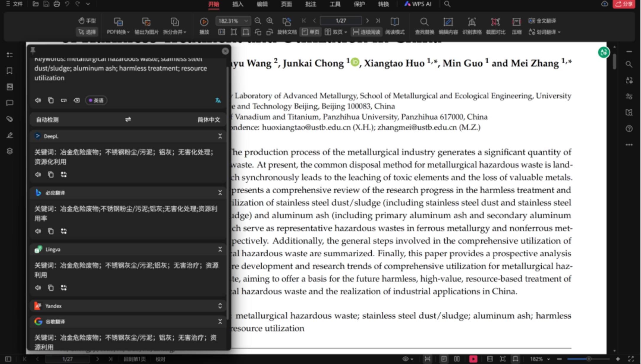Switch to the 编辑 Edit tab
Image resolution: width=641 pixels, height=364 pixels.
pos(262,4)
